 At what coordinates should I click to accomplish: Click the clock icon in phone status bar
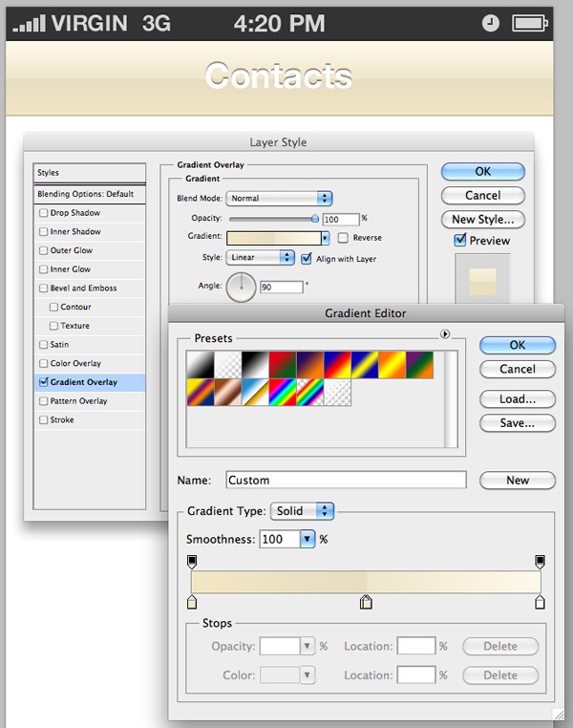coord(491,23)
